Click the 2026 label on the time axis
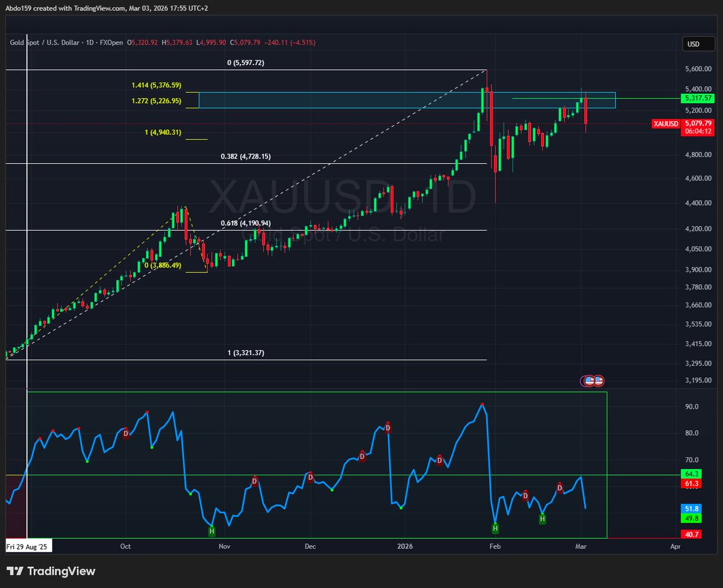 pyautogui.click(x=405, y=547)
